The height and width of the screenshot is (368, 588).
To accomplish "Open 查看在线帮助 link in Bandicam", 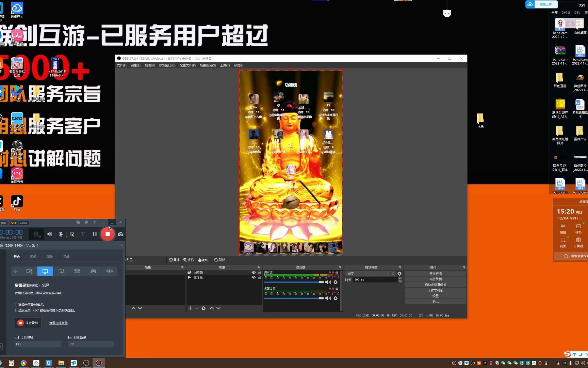I will click(59, 323).
